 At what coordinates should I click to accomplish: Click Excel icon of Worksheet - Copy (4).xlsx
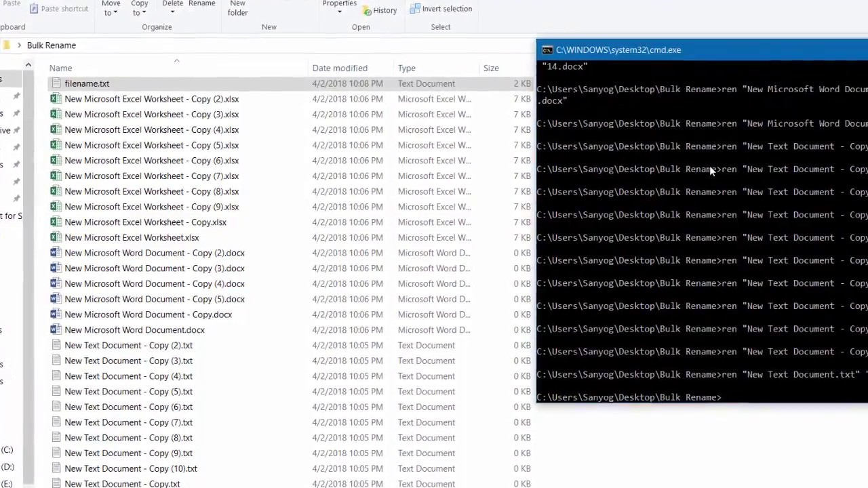(56, 129)
